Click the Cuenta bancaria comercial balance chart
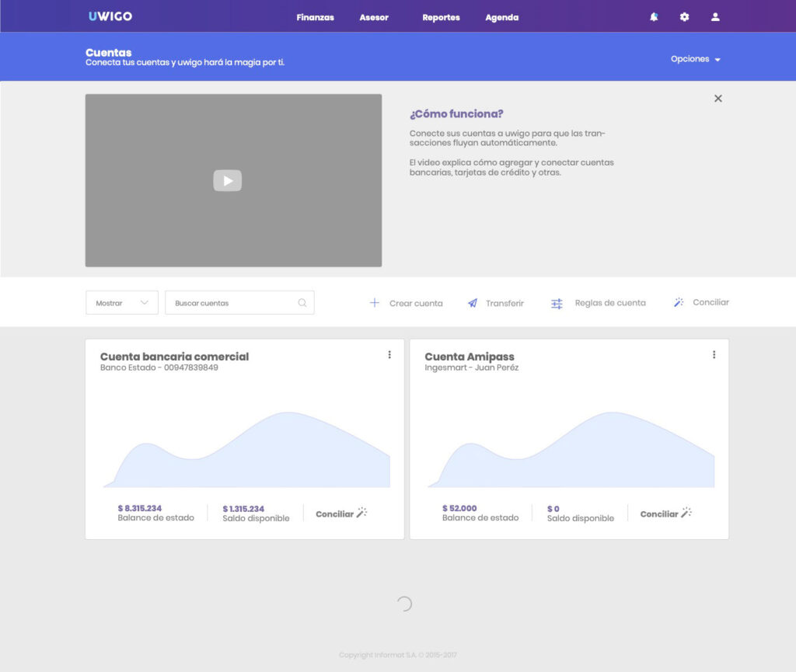The height and width of the screenshot is (672, 796). coord(246,449)
